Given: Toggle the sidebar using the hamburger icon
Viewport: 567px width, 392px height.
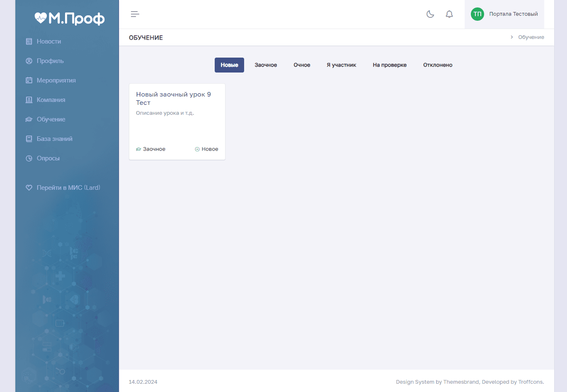Looking at the screenshot, I should click(135, 14).
